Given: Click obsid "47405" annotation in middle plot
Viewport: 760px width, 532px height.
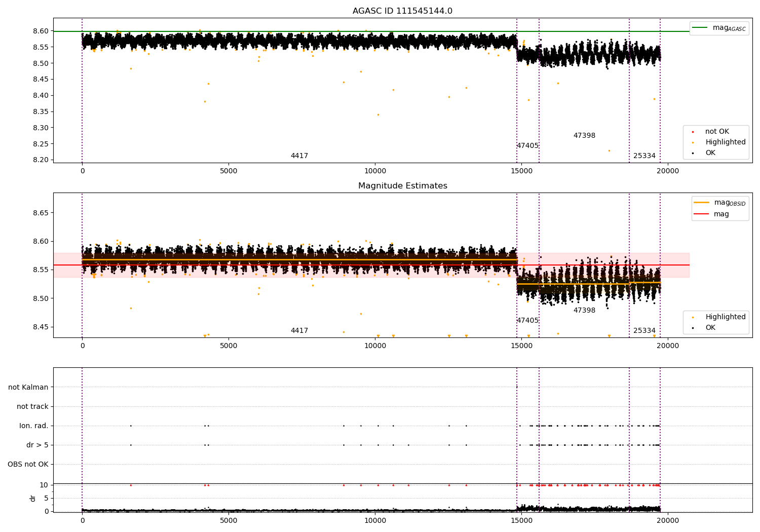Looking at the screenshot, I should point(527,321).
